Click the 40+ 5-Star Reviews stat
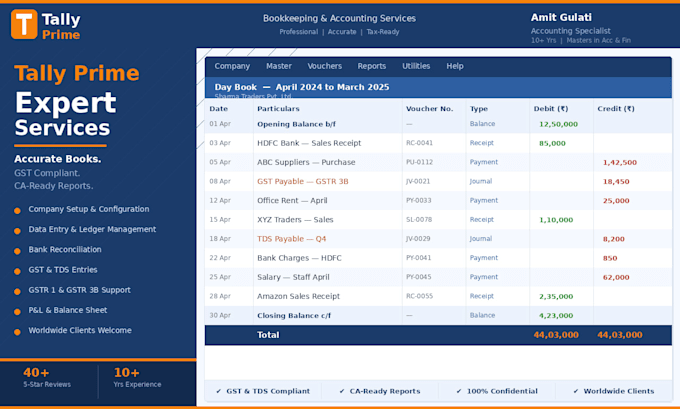680x409 pixels. tap(47, 377)
